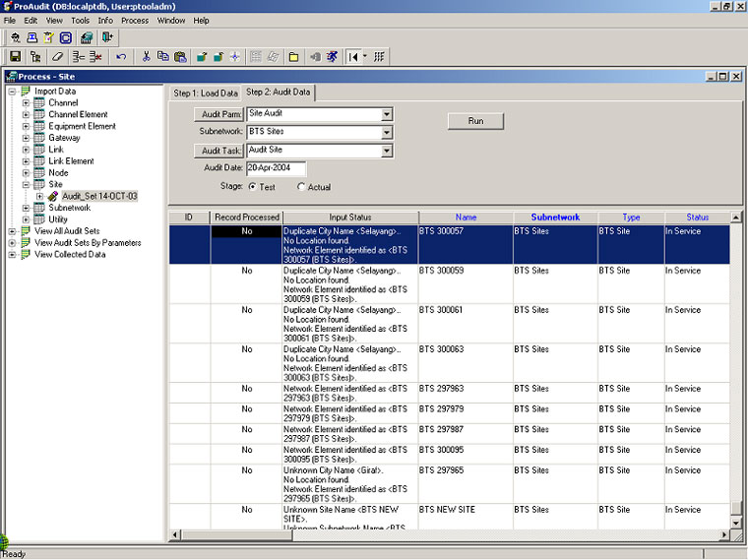
Task: Click the exit door icon in top toolbar
Action: click(x=107, y=37)
